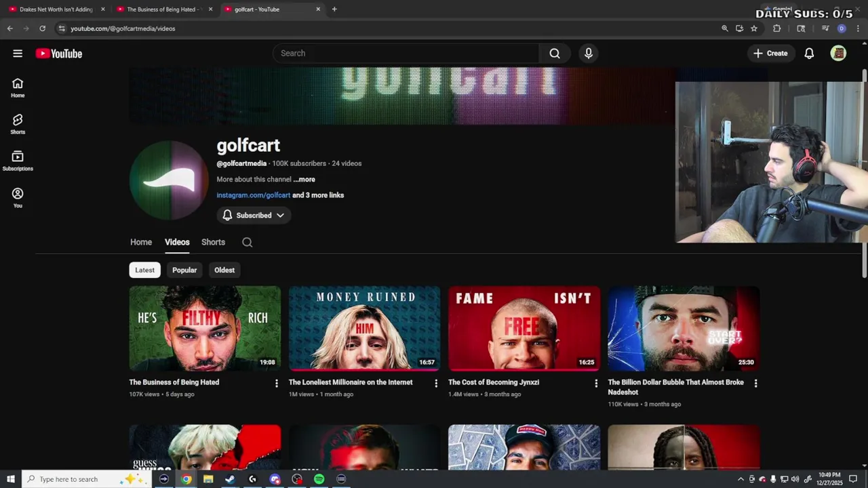
Task: Open the Chrome media controls icon
Action: point(825,28)
